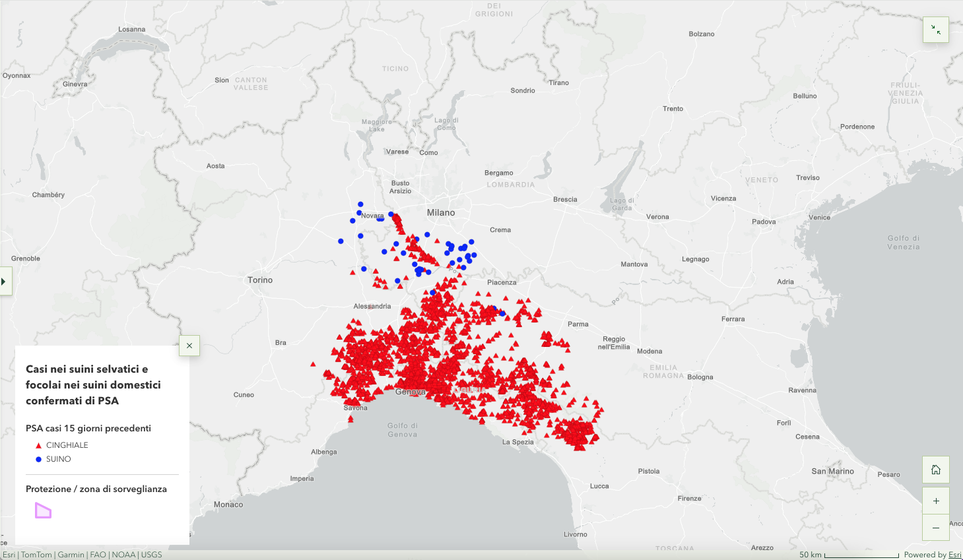Click the 'USGS' attribution text
The width and height of the screenshot is (963, 560).
tap(151, 555)
